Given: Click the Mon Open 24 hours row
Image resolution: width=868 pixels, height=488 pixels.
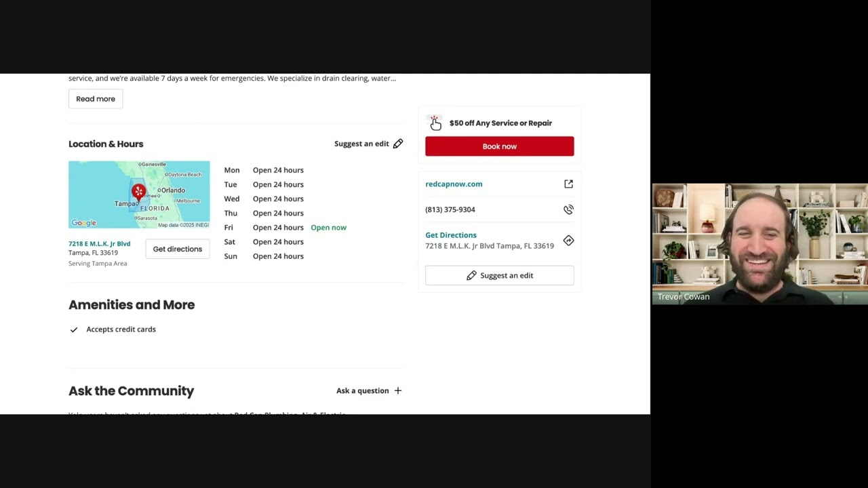Looking at the screenshot, I should 264,170.
